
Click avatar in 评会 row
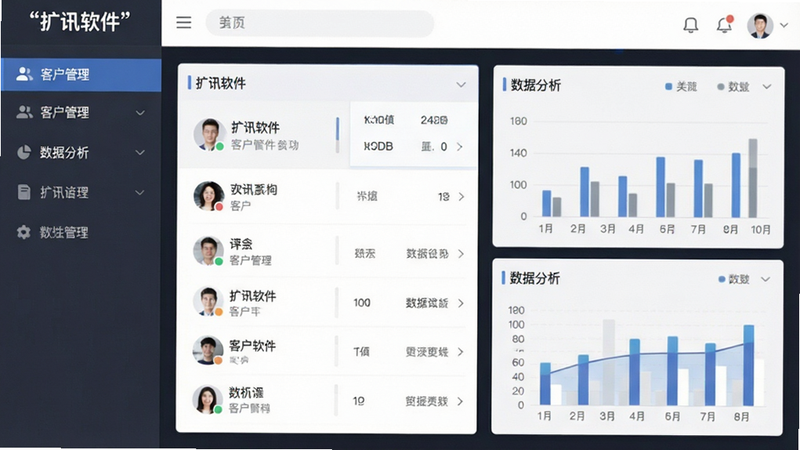pyautogui.click(x=208, y=251)
